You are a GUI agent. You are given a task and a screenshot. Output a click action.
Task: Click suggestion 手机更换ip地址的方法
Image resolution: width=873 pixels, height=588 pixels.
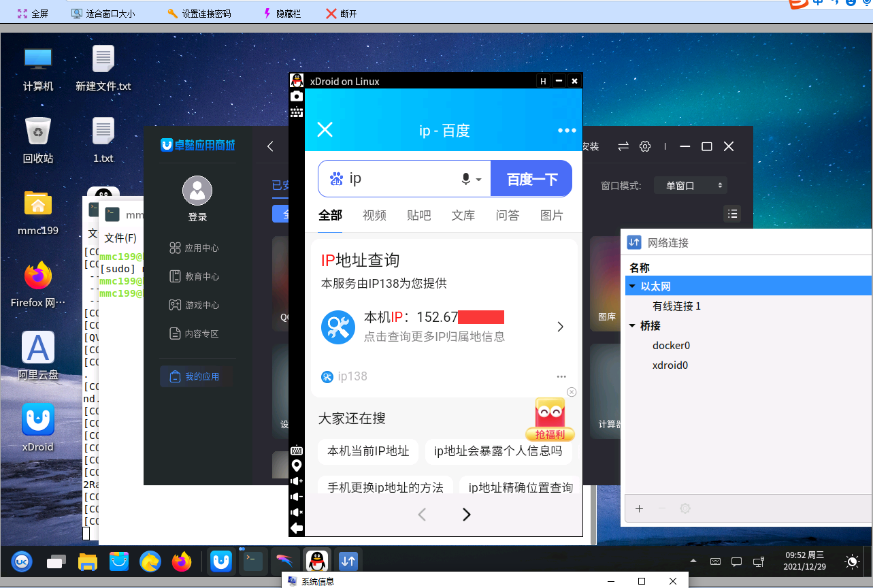[x=385, y=487]
